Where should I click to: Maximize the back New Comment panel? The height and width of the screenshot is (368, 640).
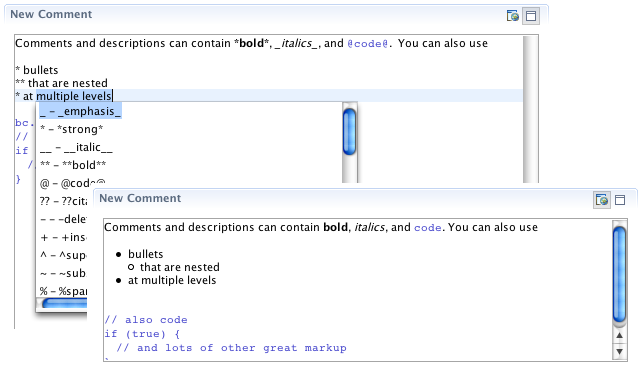(x=531, y=16)
